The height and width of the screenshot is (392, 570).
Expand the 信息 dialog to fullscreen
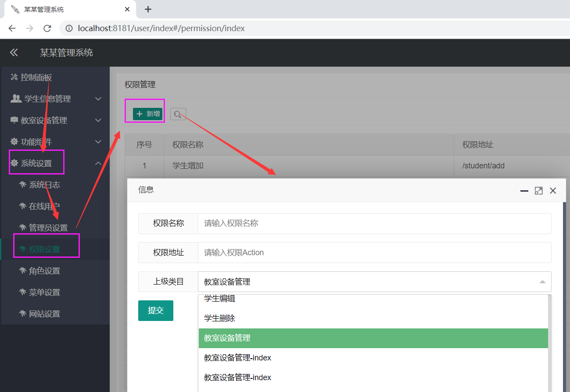coord(538,190)
